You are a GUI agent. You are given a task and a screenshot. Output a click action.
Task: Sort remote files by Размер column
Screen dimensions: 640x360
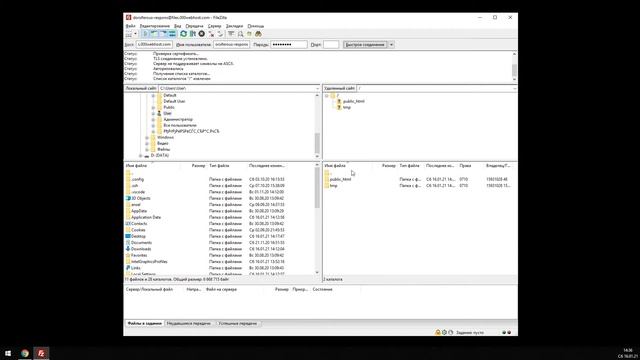pos(389,166)
